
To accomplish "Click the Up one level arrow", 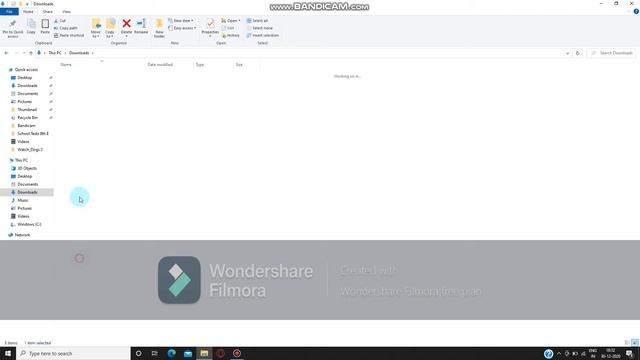I will pos(31,53).
